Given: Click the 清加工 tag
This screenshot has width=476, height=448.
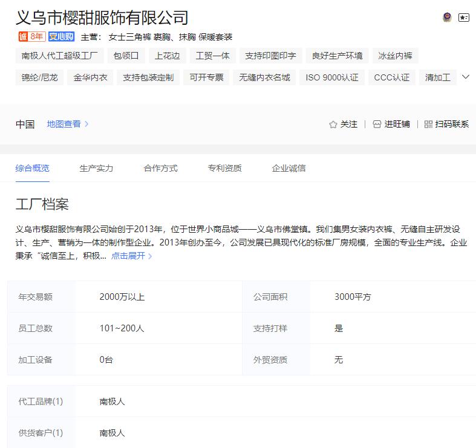Looking at the screenshot, I should click(438, 77).
